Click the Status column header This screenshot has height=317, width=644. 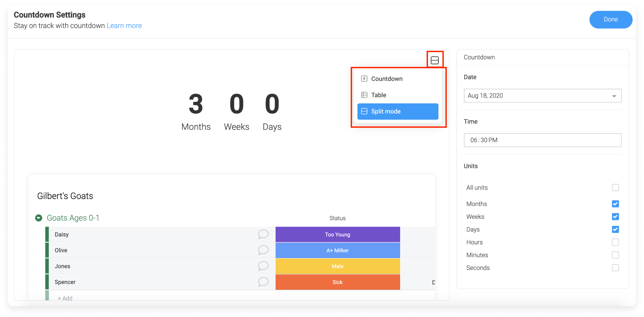[x=337, y=218]
